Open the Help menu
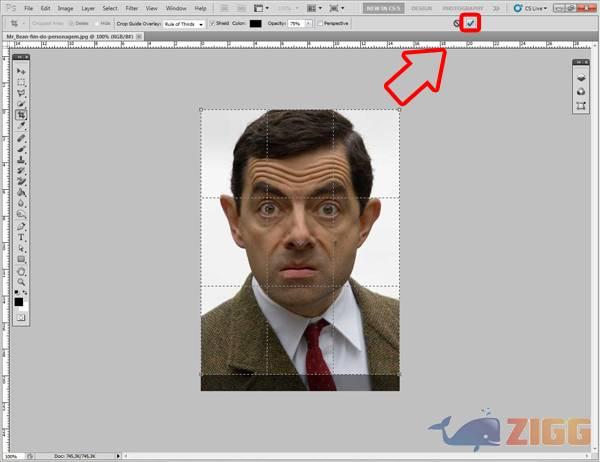This screenshot has height=462, width=600. [201, 8]
